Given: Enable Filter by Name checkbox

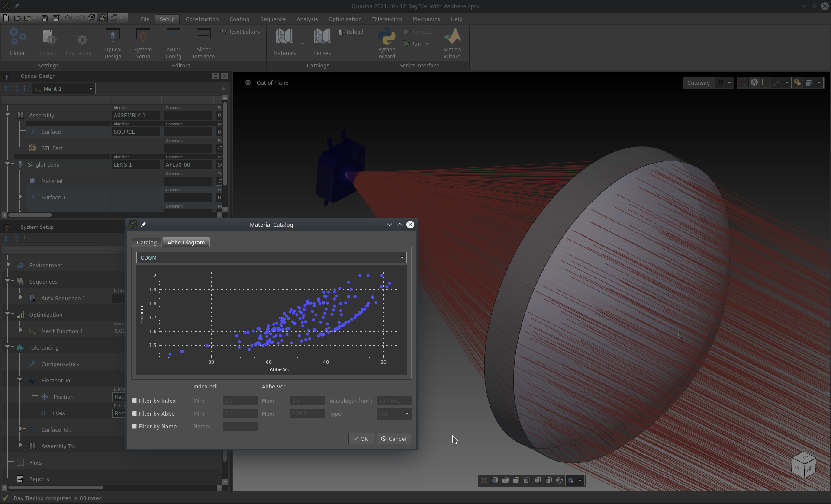Looking at the screenshot, I should point(135,426).
